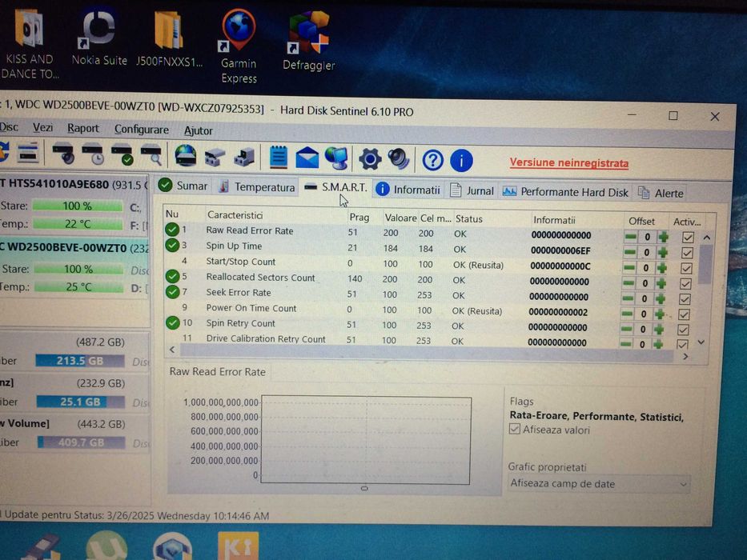Switch to the Jurnal tab
Viewport: 747px width, 560px height.
click(472, 190)
